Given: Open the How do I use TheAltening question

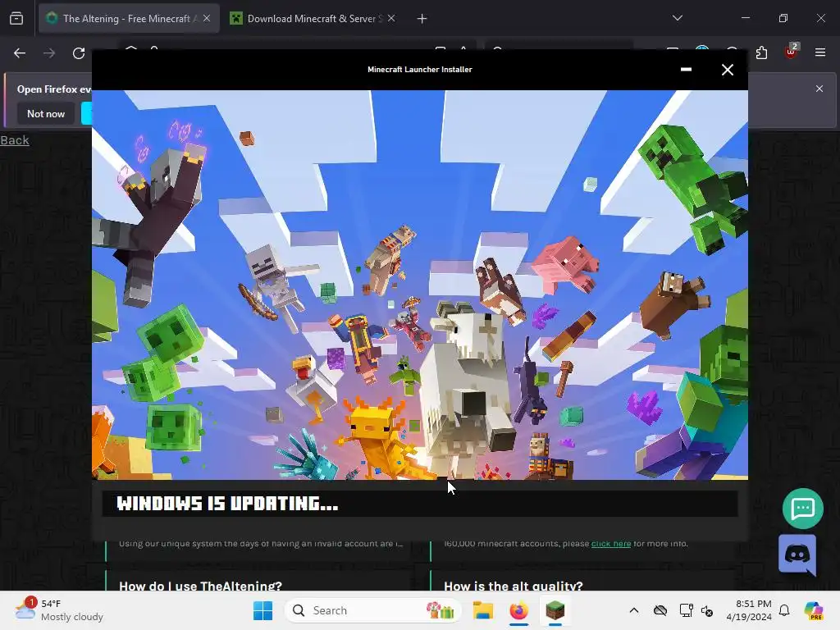Looking at the screenshot, I should click(x=200, y=586).
